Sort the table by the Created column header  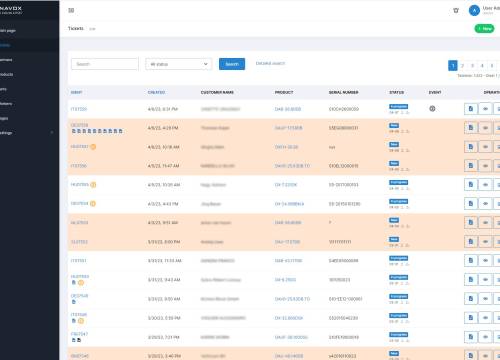coord(156,92)
